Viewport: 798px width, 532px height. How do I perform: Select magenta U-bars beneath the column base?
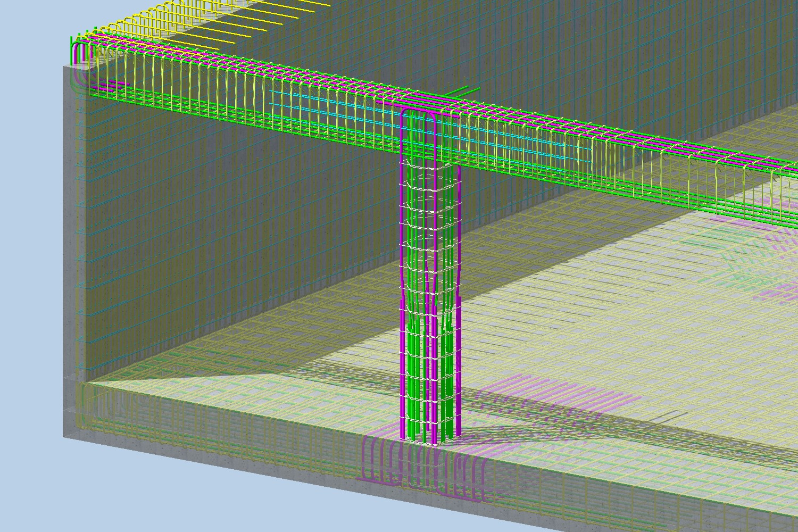click(x=426, y=468)
